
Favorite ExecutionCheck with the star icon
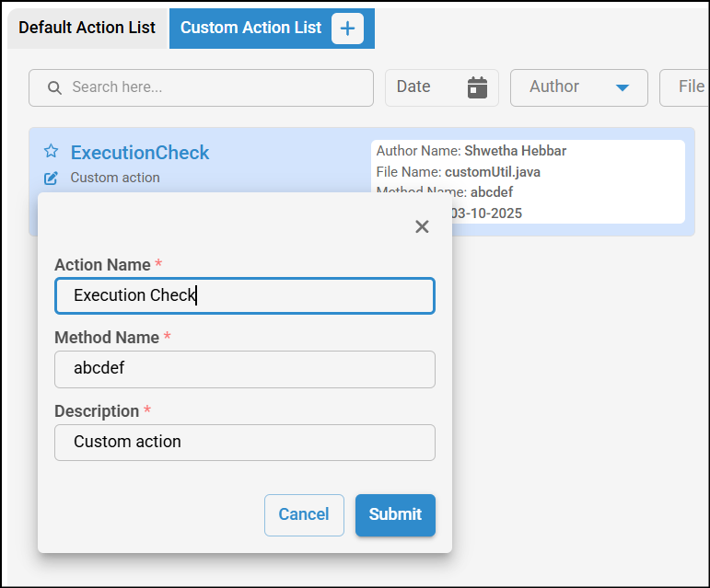[51, 152]
